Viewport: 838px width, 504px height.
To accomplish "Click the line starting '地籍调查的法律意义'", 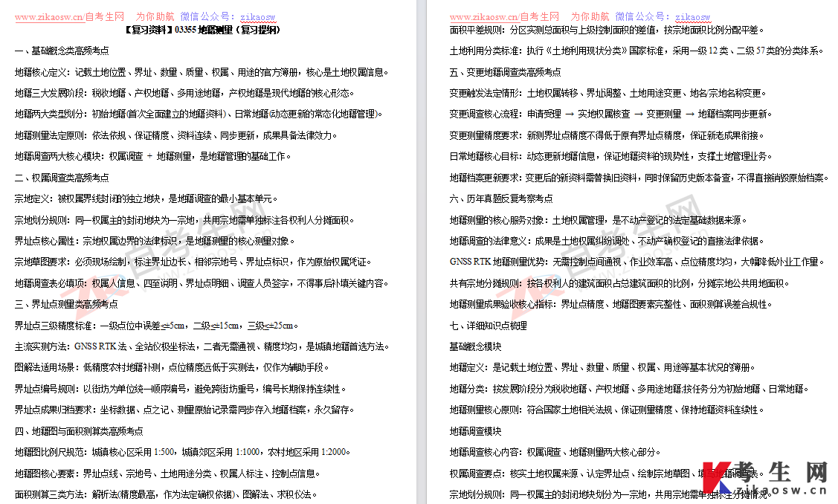I will coord(607,241).
